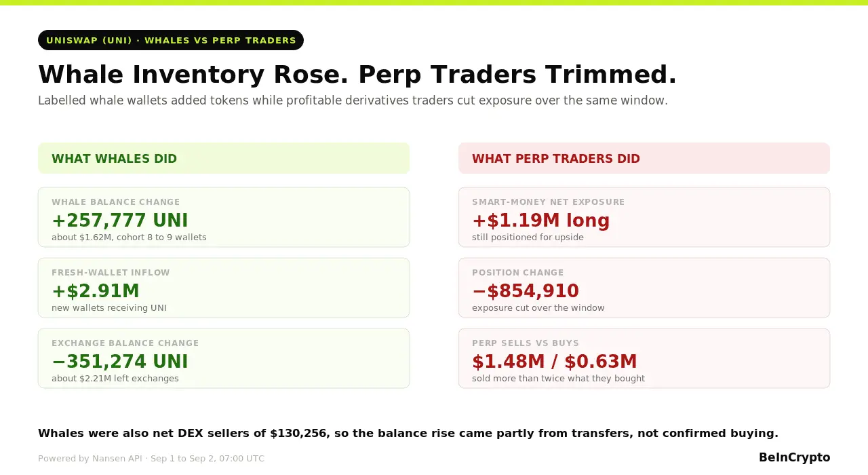
Task: Open the Exchange Balance Change card
Action: (224, 358)
